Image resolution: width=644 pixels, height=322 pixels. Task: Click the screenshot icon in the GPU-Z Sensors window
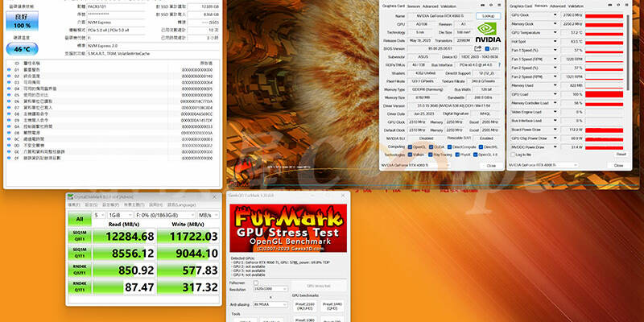[x=609, y=6]
